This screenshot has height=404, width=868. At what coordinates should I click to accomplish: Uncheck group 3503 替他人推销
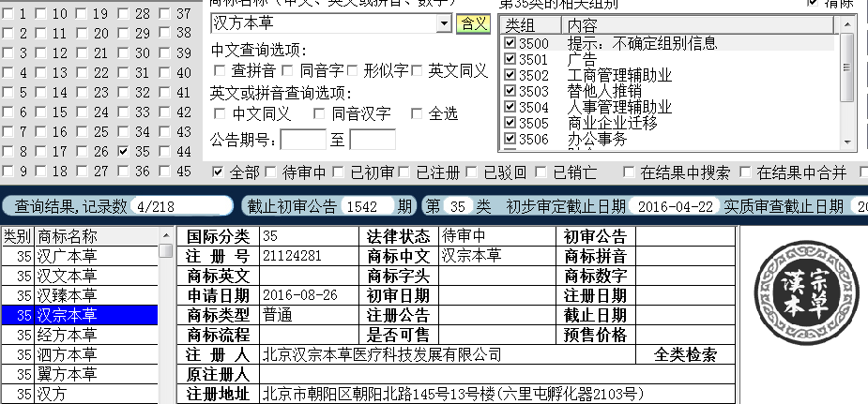[510, 91]
